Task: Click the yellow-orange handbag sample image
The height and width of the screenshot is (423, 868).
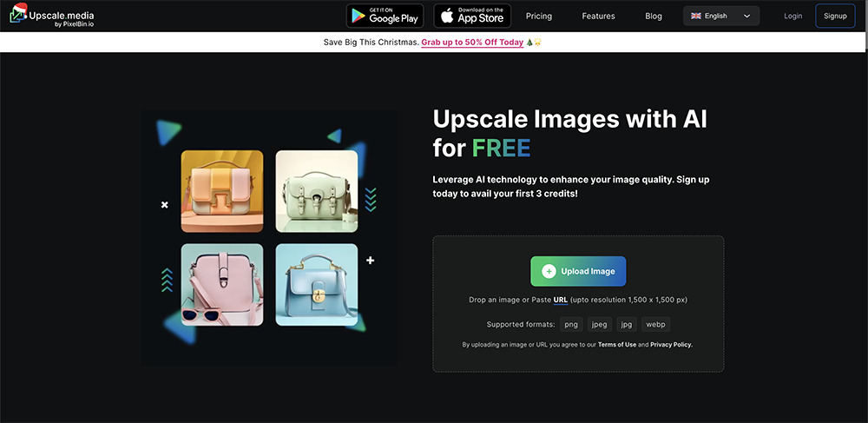Action: tap(222, 191)
